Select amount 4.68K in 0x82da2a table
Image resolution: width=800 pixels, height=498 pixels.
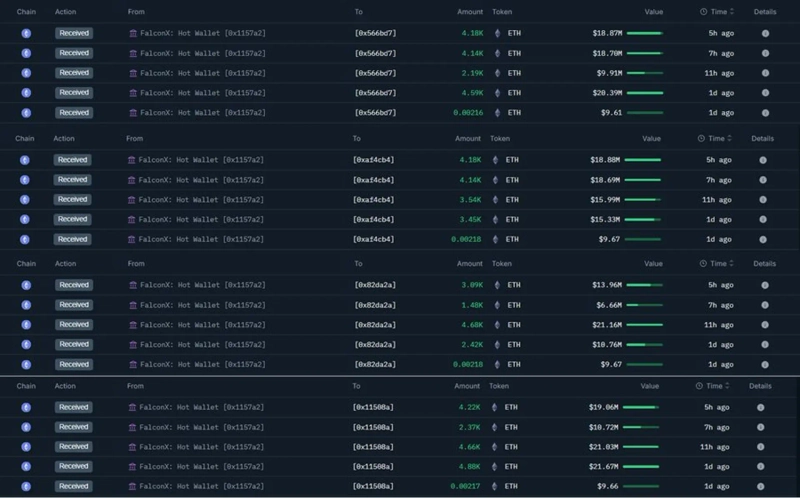[472, 325]
